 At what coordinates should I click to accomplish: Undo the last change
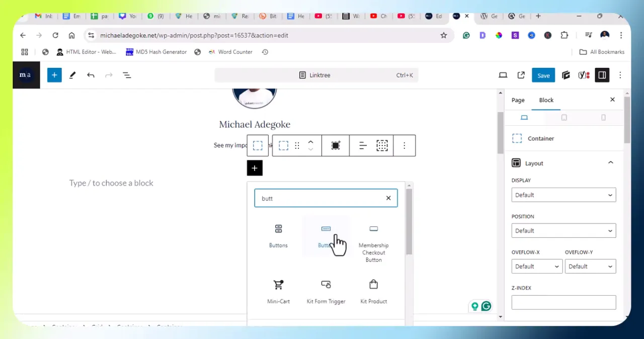91,75
